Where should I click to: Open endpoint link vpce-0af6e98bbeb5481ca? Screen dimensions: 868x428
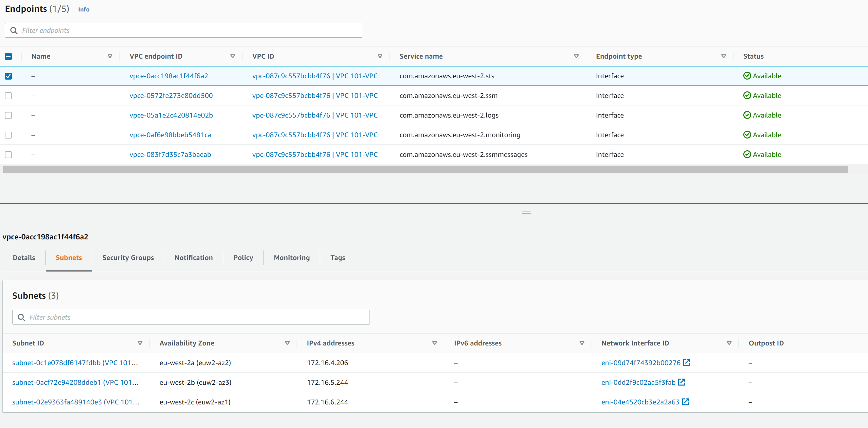click(x=170, y=135)
